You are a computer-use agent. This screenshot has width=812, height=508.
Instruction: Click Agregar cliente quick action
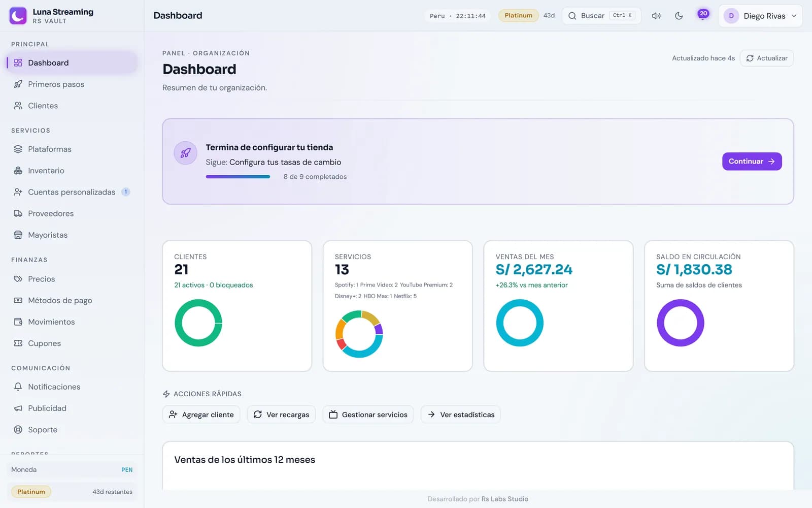tap(201, 415)
